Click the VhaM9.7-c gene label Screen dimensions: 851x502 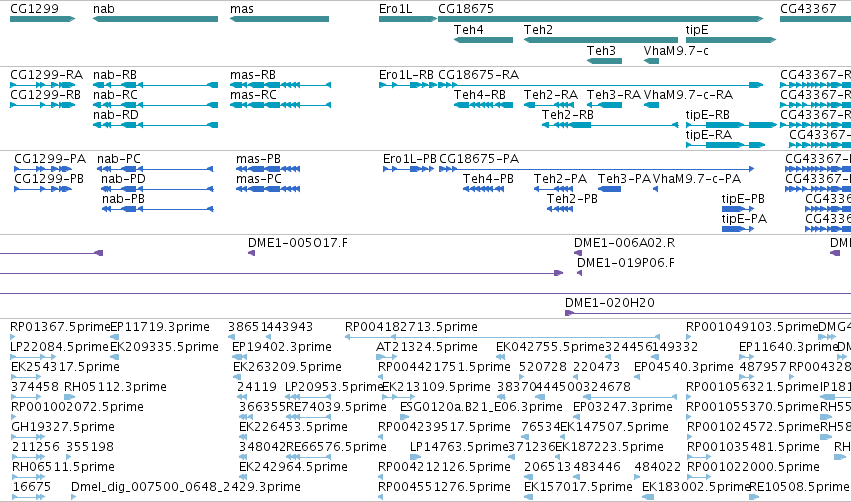pos(676,50)
